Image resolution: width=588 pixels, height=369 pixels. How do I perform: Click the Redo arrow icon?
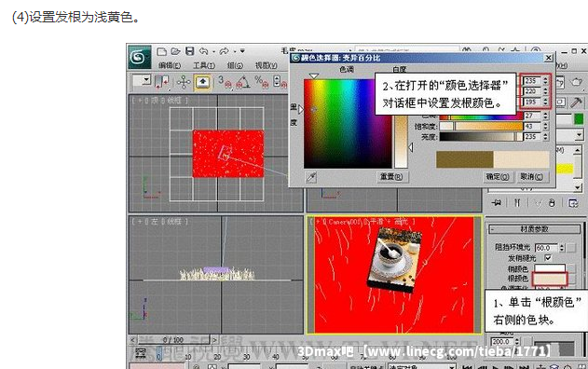(x=225, y=51)
